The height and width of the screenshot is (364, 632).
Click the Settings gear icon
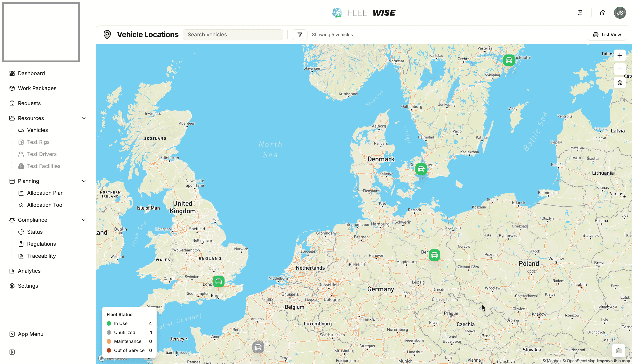point(12,286)
